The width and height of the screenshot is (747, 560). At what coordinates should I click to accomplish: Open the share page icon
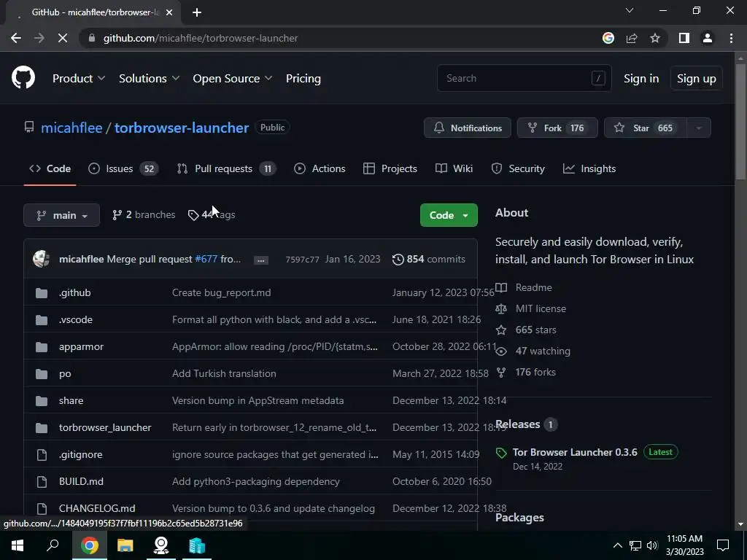coord(632,38)
